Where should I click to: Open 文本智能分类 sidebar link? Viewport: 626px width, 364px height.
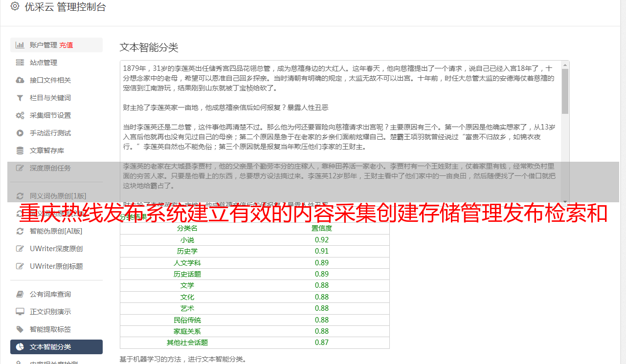[x=56, y=347]
